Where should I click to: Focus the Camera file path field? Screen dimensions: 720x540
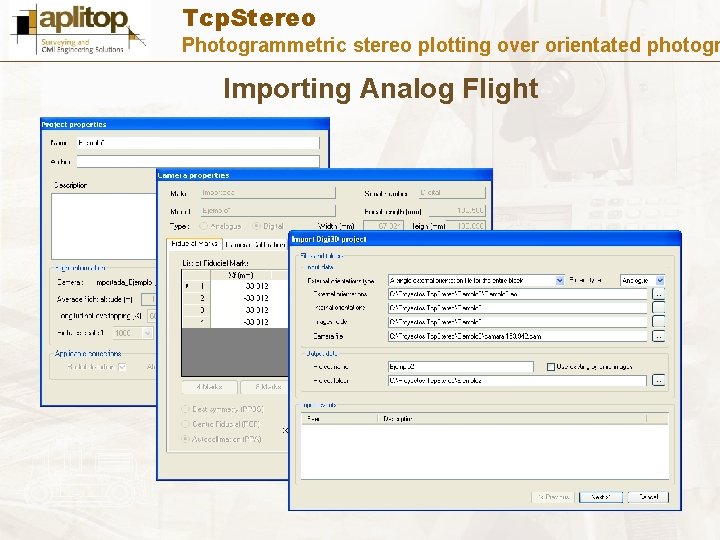tap(518, 336)
